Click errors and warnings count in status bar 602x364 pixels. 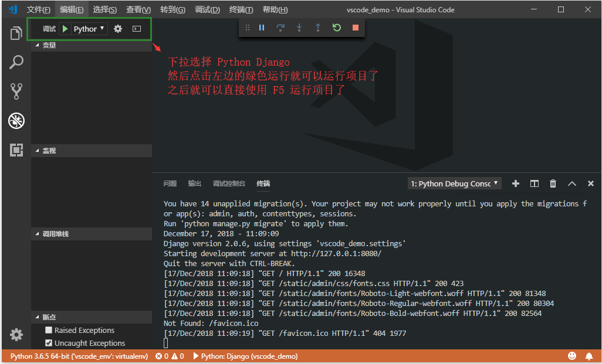(170, 356)
